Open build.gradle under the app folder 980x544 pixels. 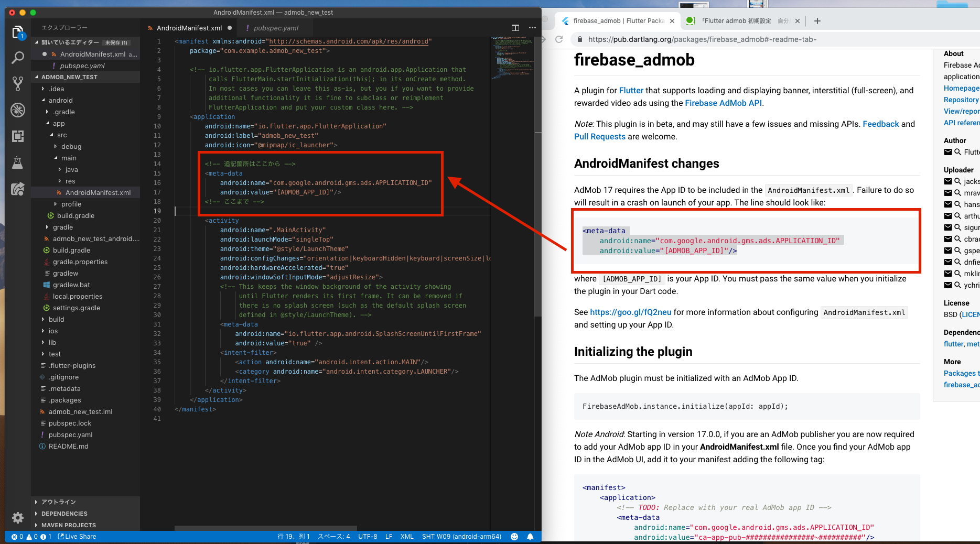tap(76, 216)
